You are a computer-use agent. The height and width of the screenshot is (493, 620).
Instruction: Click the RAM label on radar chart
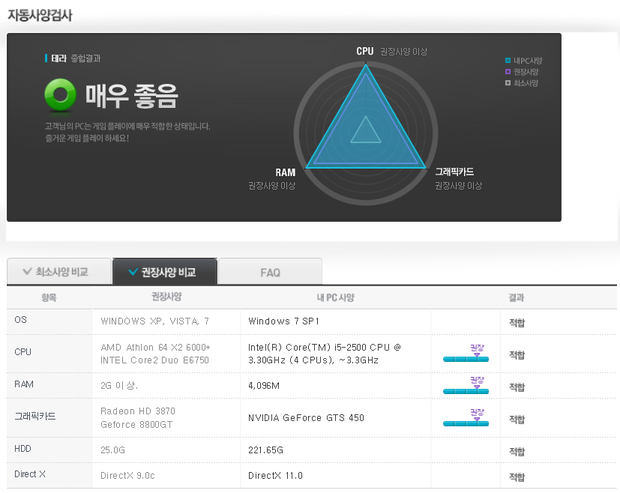[x=285, y=172]
